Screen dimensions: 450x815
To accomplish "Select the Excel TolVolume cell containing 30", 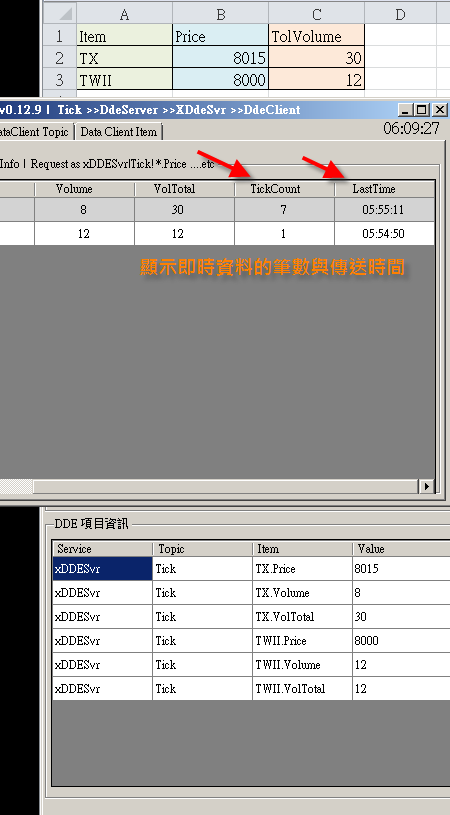I will pos(316,57).
